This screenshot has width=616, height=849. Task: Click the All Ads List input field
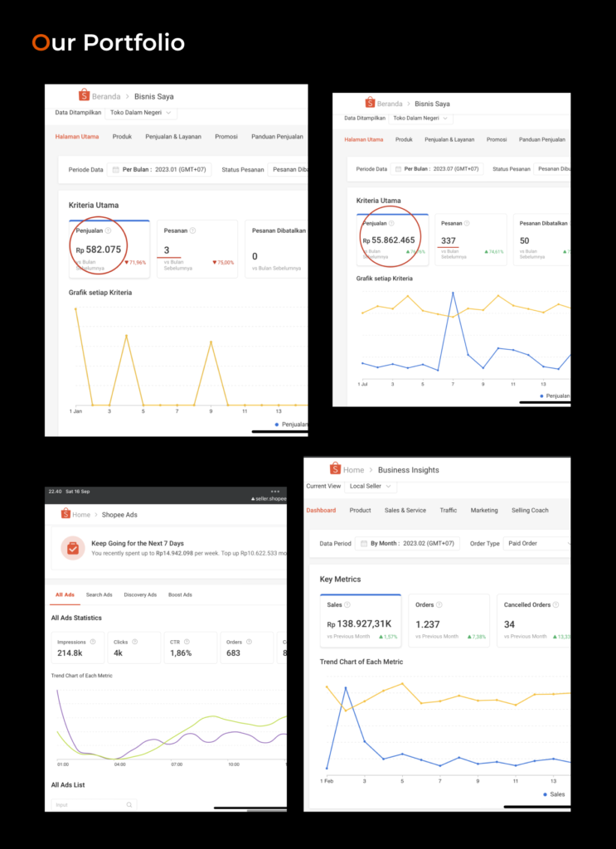(x=87, y=804)
